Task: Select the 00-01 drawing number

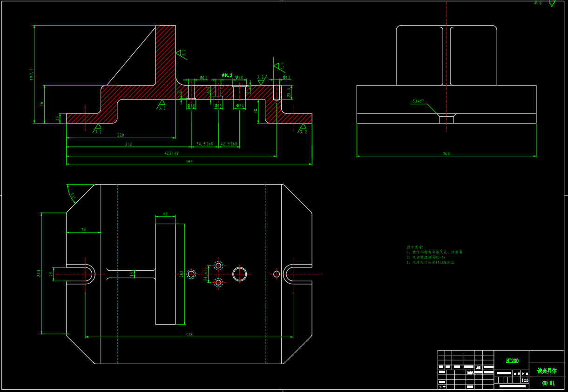Action: 548,383
